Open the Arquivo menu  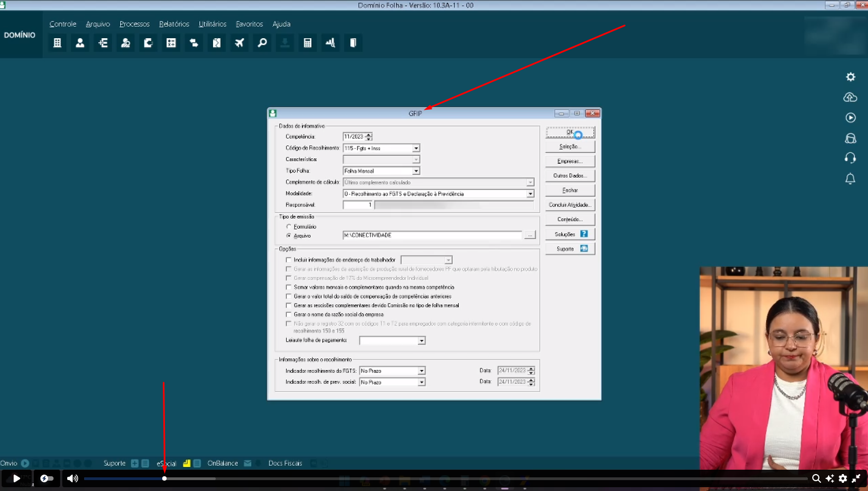98,24
